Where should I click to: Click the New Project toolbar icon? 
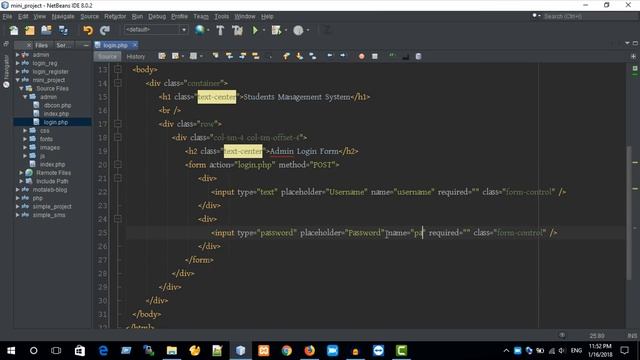click(x=30, y=30)
